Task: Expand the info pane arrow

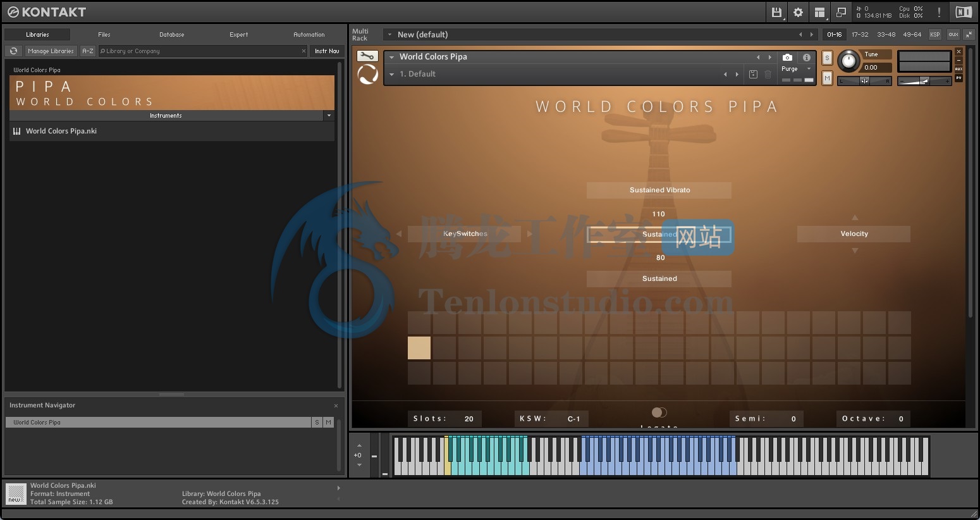Action: pos(338,488)
